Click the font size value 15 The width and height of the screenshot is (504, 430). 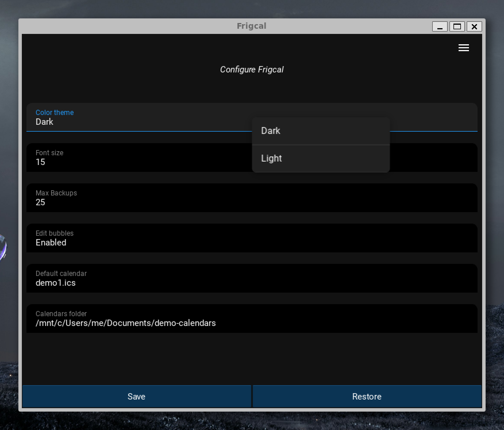click(x=41, y=162)
